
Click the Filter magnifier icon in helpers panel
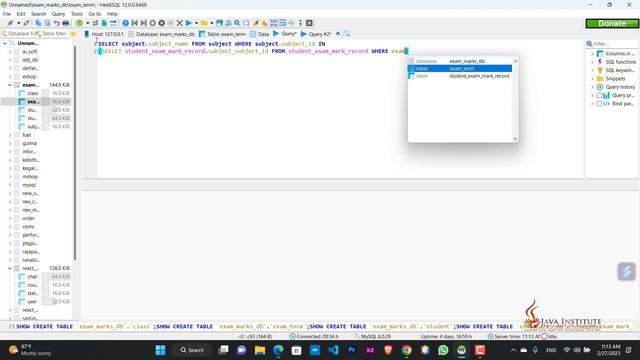coord(589,44)
